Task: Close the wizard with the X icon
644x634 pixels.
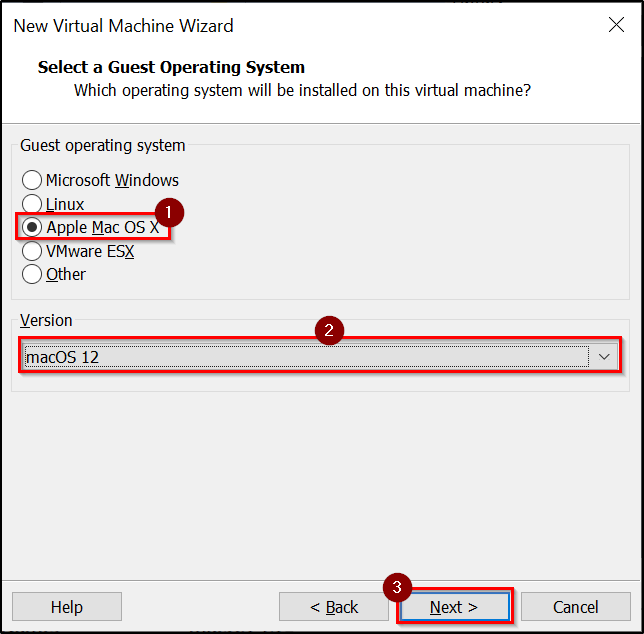Action: [616, 25]
